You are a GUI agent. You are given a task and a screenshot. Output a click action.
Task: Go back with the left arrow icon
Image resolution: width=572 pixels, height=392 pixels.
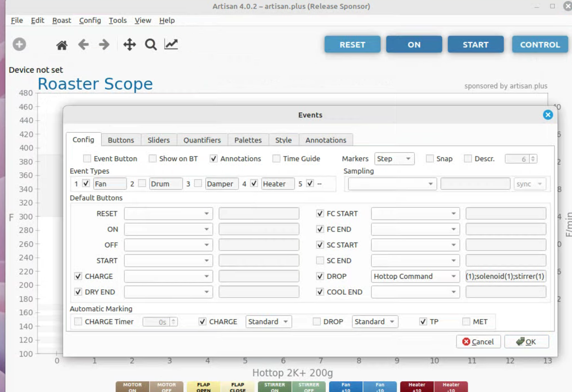coord(83,45)
